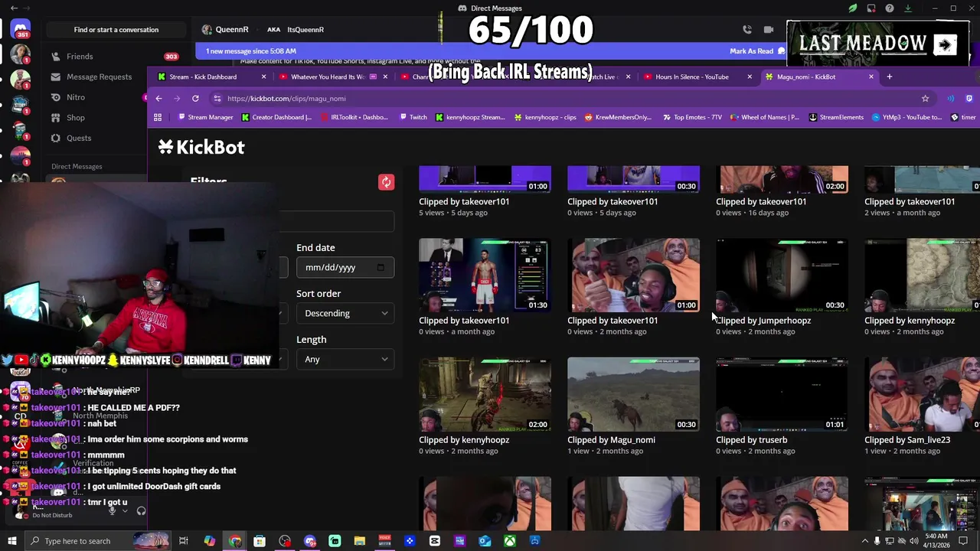Open Length Any dropdown

(x=345, y=359)
